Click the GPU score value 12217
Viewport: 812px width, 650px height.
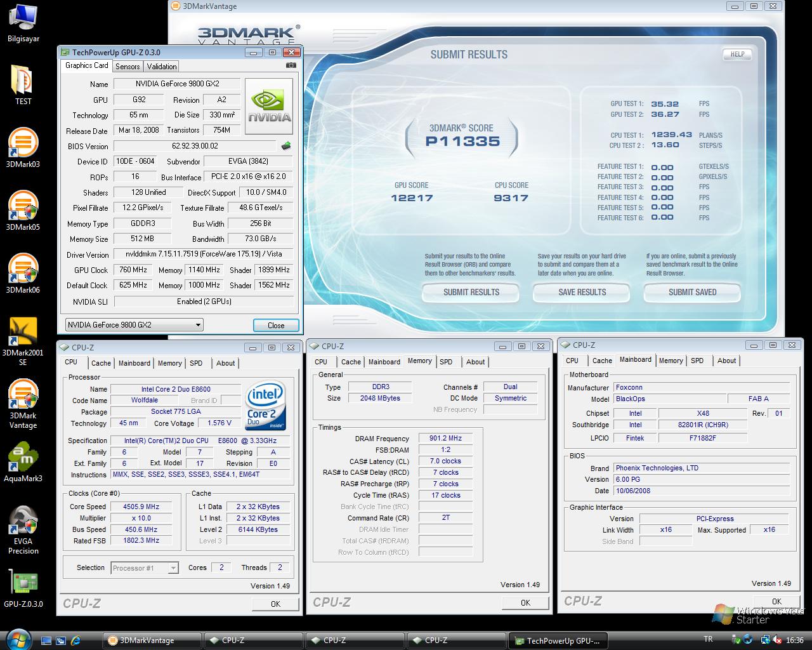[412, 198]
